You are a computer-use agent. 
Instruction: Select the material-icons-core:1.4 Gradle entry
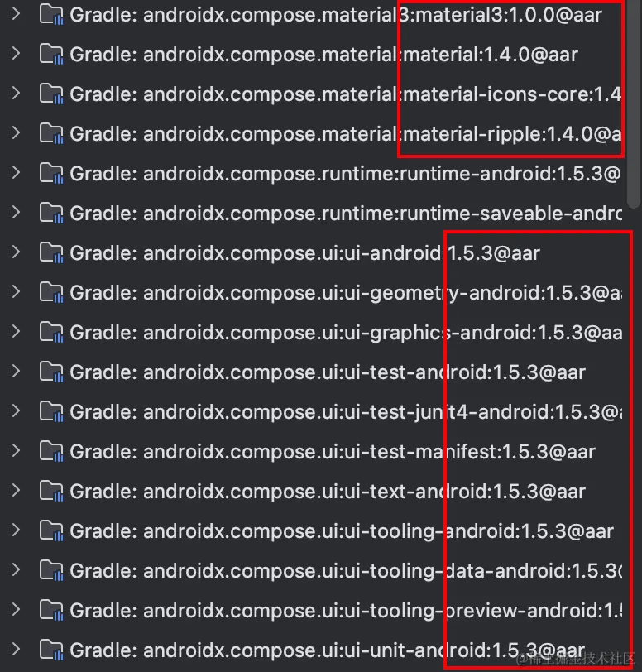[346, 94]
